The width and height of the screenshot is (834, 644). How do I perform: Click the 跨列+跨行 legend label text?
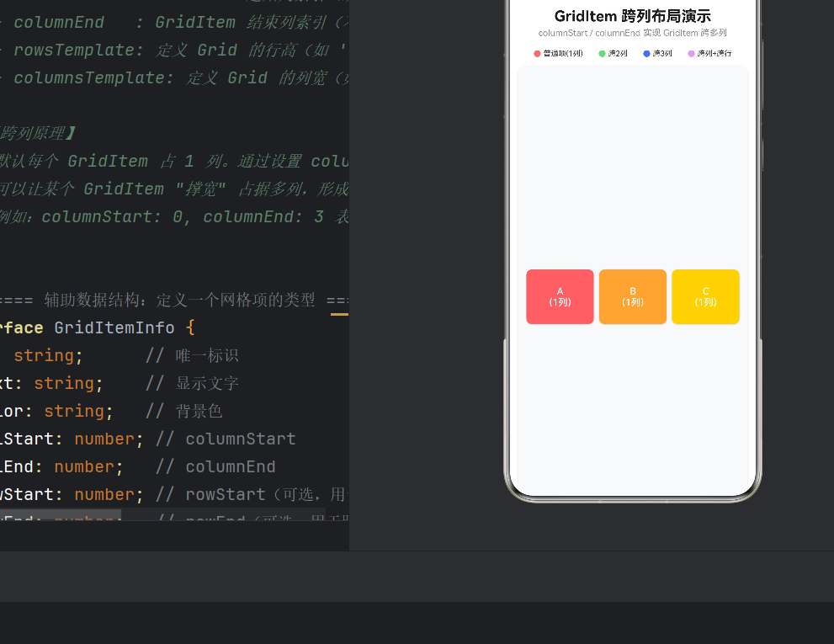(x=714, y=53)
